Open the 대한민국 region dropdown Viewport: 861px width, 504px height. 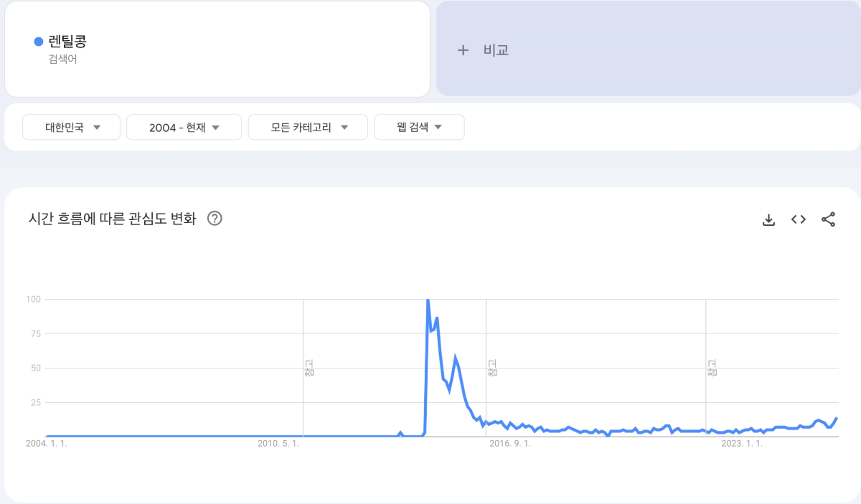coord(72,128)
